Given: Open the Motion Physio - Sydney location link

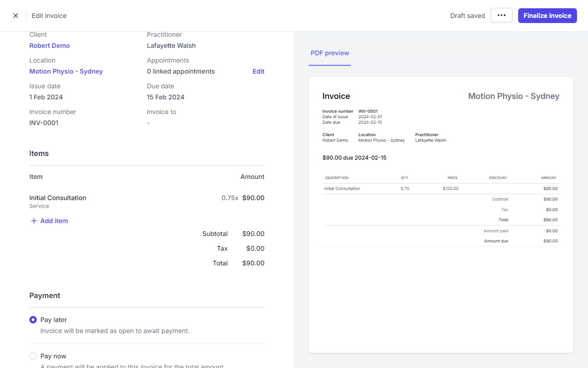Looking at the screenshot, I should [66, 71].
